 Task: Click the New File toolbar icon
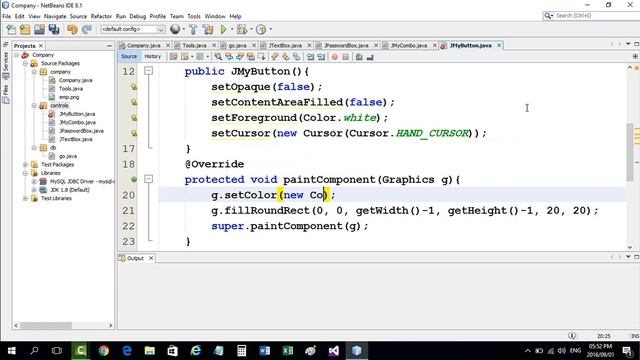(11, 29)
